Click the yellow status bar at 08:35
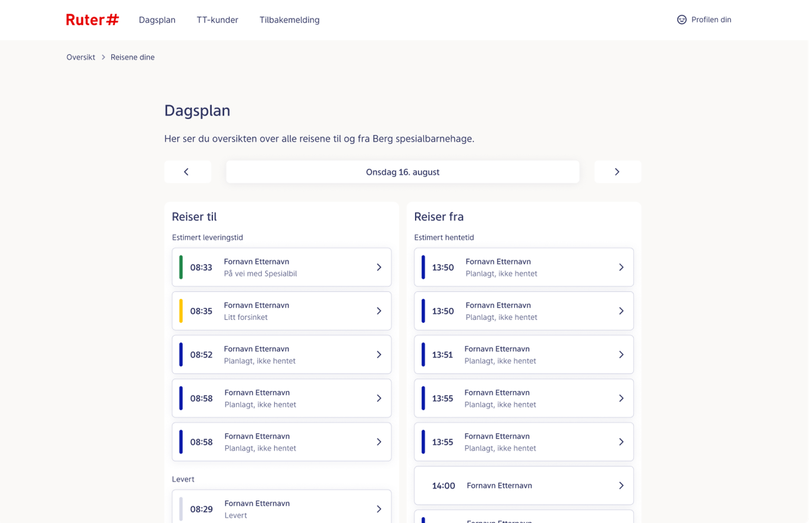812x523 pixels. click(x=181, y=311)
